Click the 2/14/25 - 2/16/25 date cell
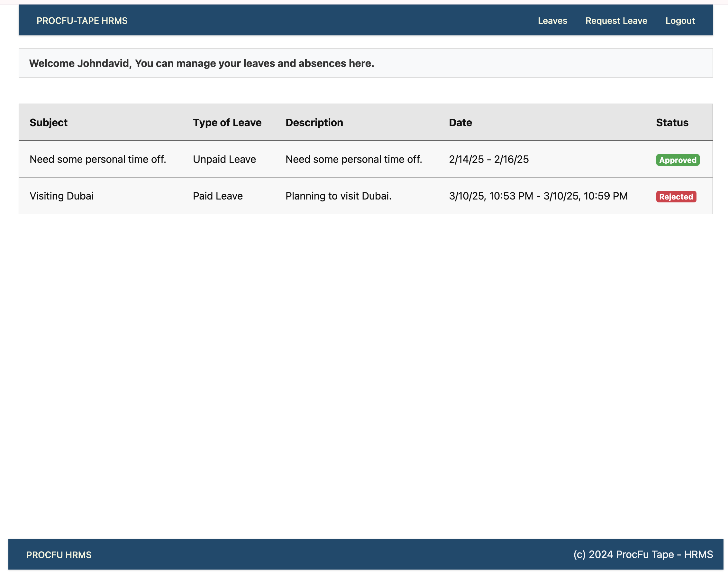The image size is (728, 576). coord(488,159)
